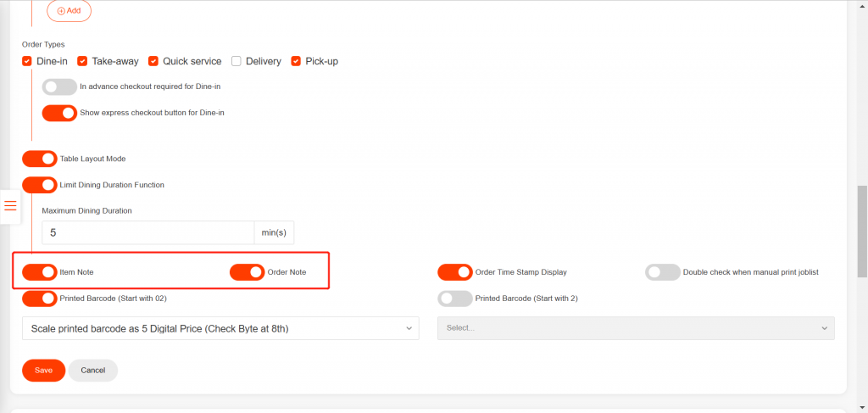This screenshot has width=868, height=413.
Task: Switch off the Order Note toggle
Action: pos(248,272)
